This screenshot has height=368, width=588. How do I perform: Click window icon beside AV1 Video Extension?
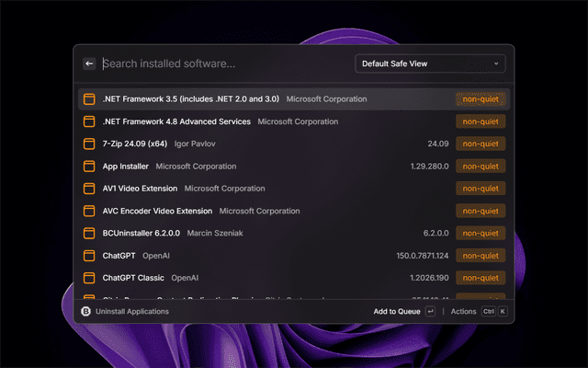point(89,189)
